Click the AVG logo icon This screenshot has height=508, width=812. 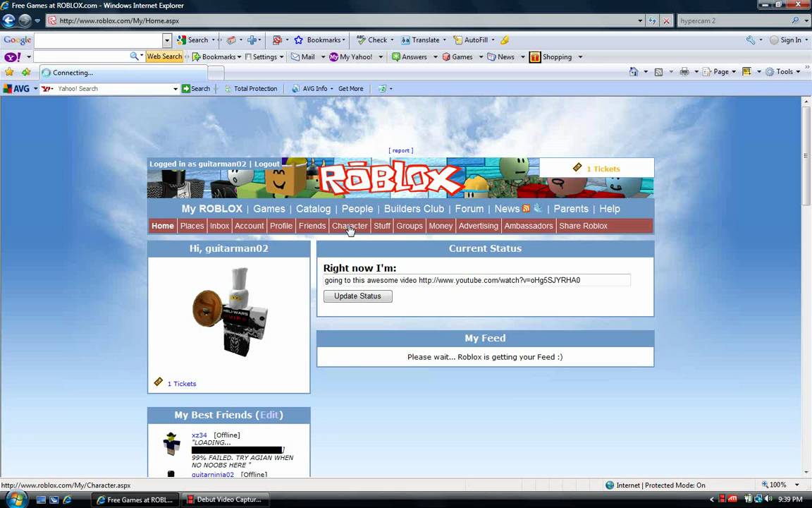(16, 89)
